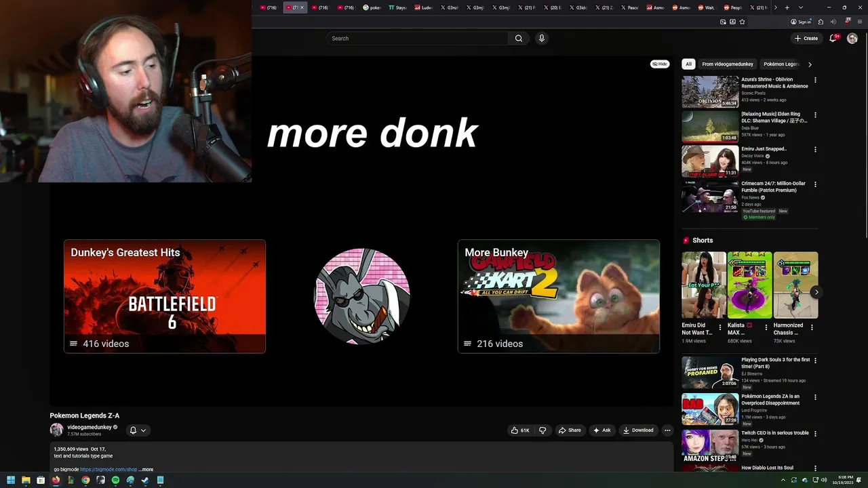
Task: Open More Bunkey playlist card
Action: (559, 296)
